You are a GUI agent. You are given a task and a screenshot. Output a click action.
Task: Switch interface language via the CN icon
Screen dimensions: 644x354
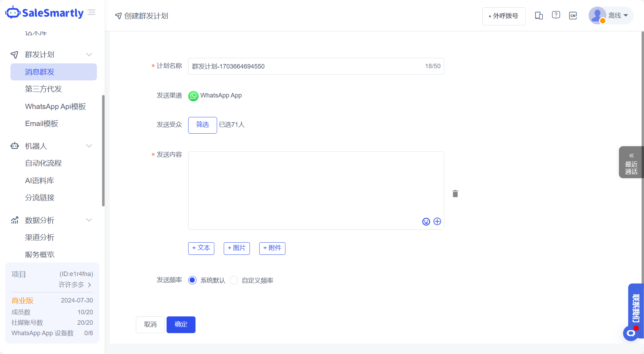573,15
